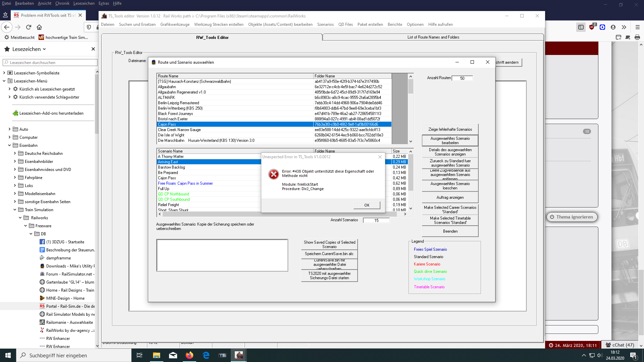Image resolution: width=644 pixels, height=362 pixels.
Task: Open Firefox from the Windows taskbar
Action: 190,355
